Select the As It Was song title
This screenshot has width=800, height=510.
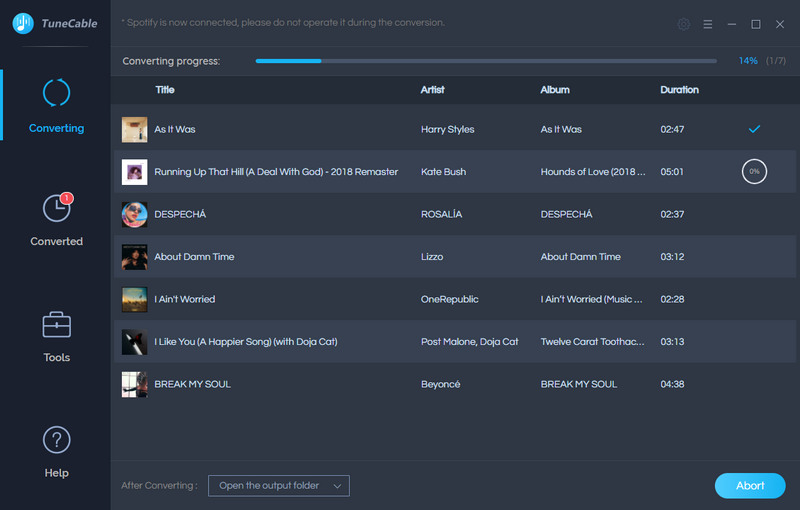(x=174, y=130)
